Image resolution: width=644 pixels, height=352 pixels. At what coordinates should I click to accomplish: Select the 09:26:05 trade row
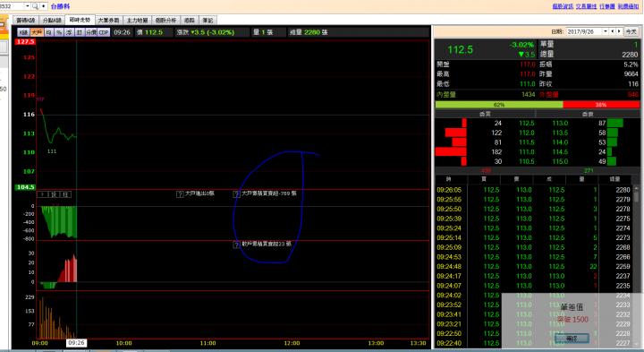click(x=534, y=190)
